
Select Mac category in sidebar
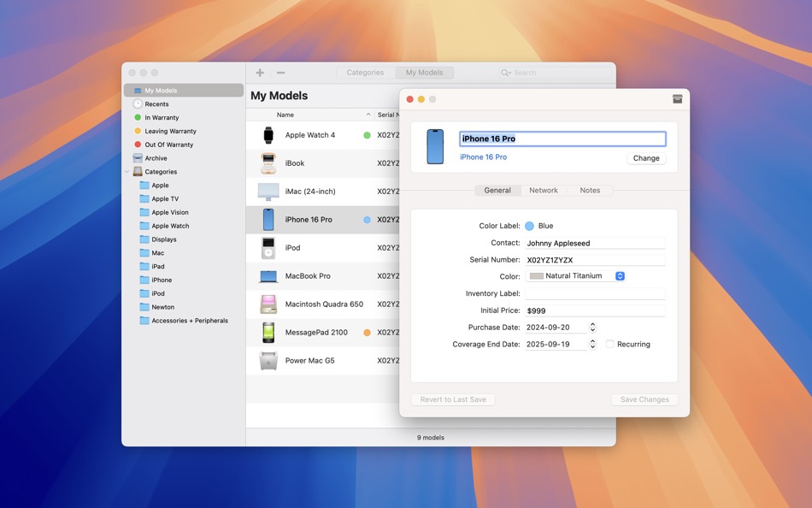(158, 253)
